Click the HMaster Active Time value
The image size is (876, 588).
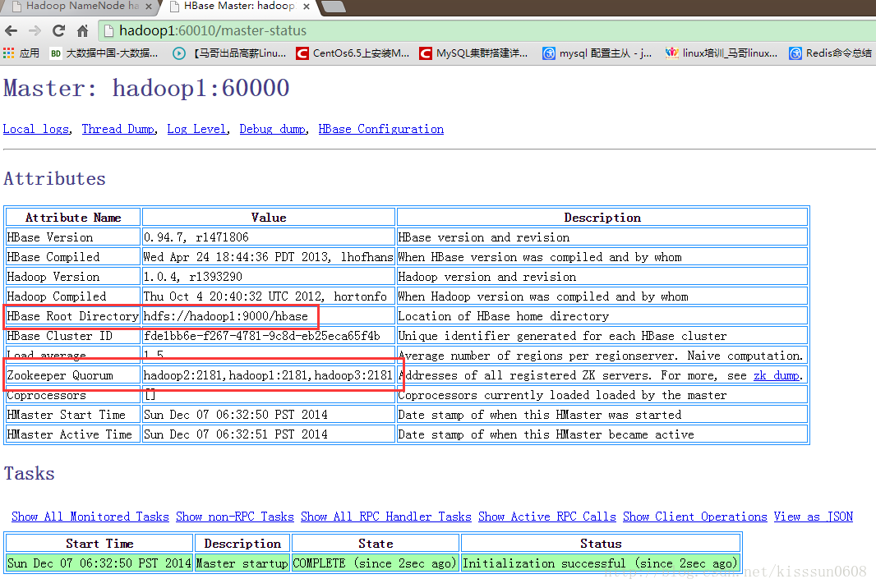coord(236,434)
